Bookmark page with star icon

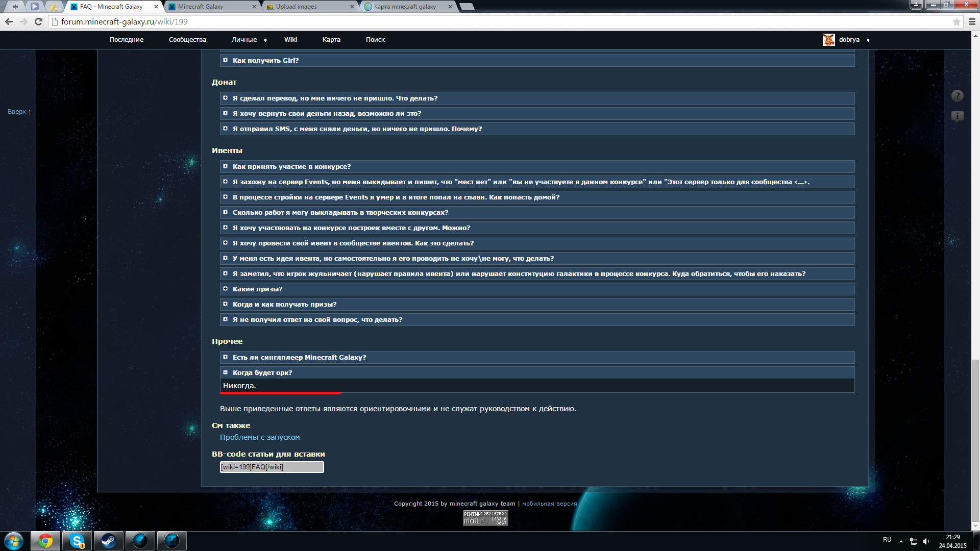click(957, 21)
